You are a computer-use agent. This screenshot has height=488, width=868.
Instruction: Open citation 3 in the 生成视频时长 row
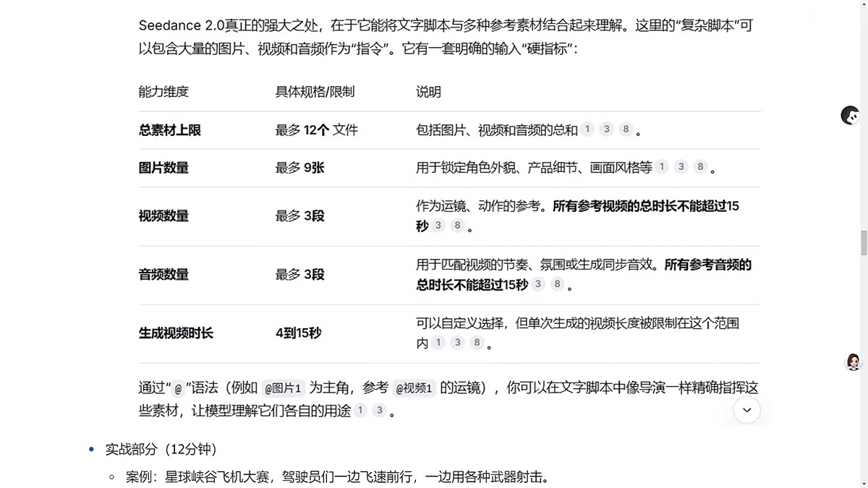click(457, 343)
